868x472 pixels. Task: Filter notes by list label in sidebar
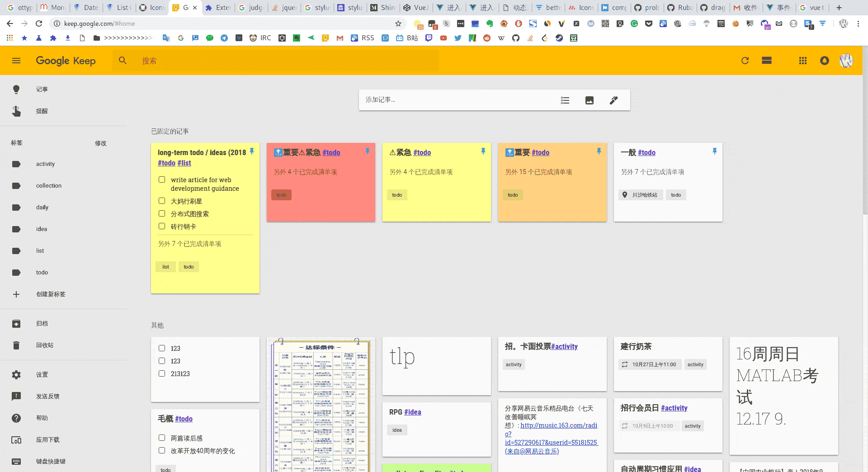tap(63, 251)
